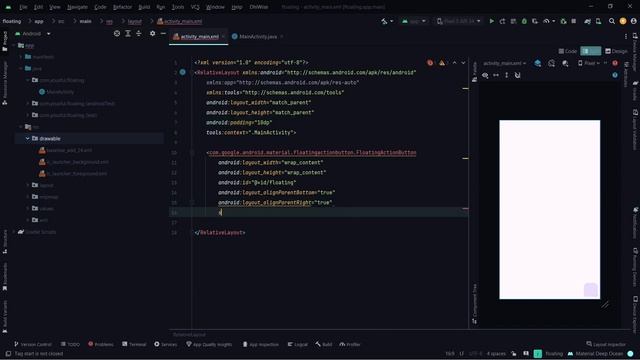Open the File menu
Viewport: 640px width, 360px height.
(x=23, y=7)
